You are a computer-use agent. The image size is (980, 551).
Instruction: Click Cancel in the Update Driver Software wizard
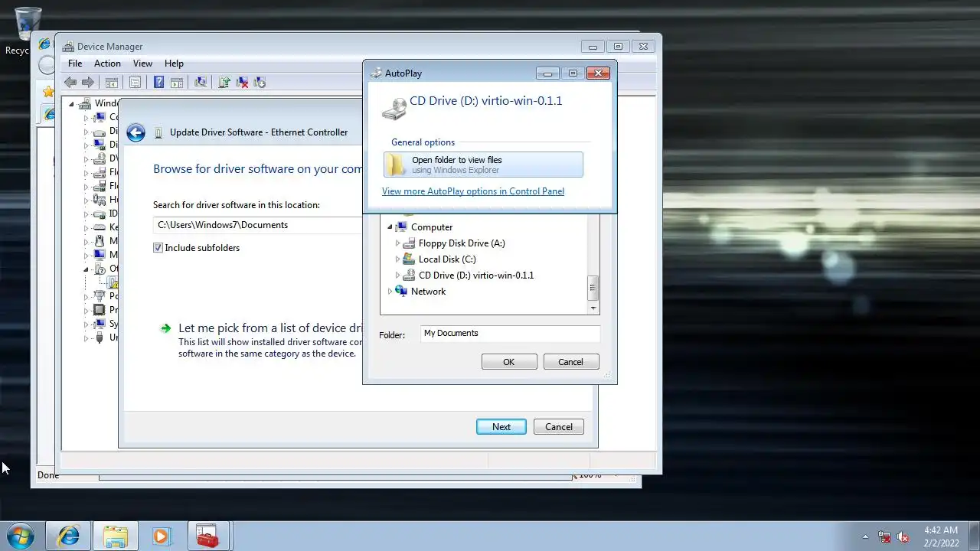(559, 427)
